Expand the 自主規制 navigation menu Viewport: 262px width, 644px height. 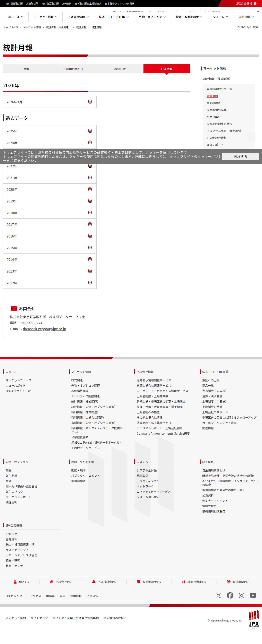(x=246, y=17)
